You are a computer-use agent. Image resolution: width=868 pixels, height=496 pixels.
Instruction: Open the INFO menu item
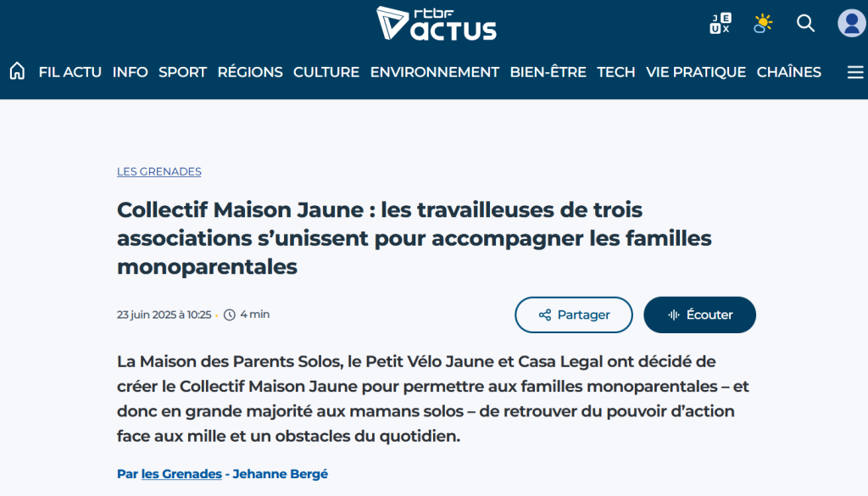[131, 72]
